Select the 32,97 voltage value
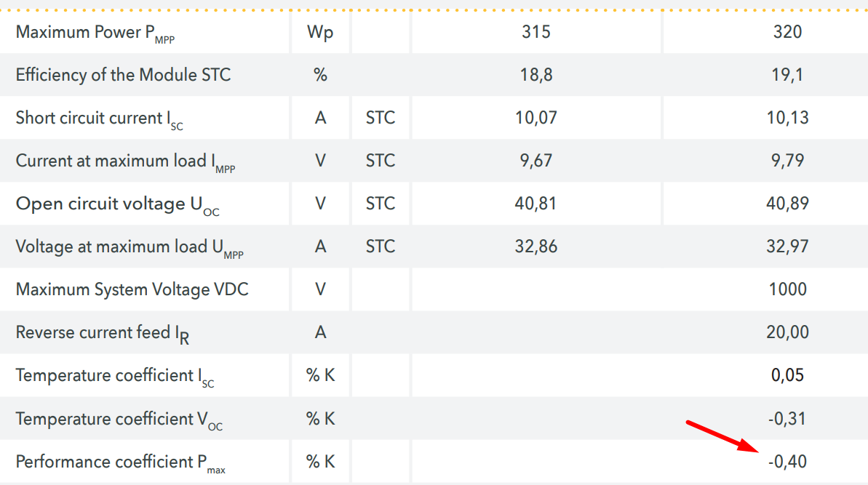Viewport: 868px width, 485px height. pyautogui.click(x=787, y=246)
